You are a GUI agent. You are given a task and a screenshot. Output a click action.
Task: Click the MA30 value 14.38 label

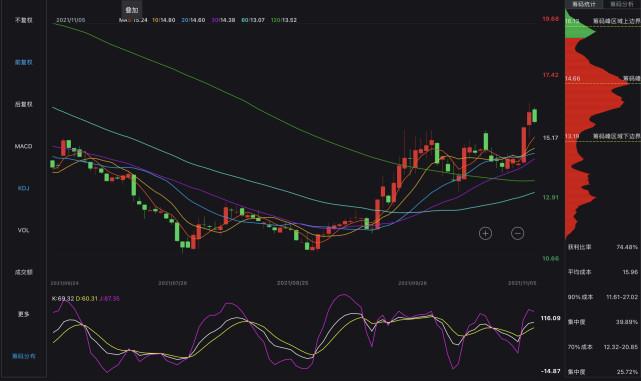pos(223,20)
